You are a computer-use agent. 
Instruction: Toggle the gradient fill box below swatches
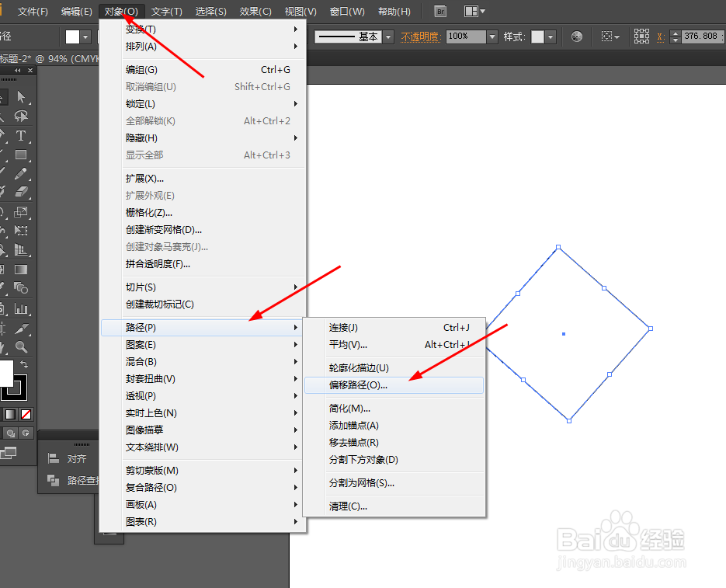tap(10, 414)
